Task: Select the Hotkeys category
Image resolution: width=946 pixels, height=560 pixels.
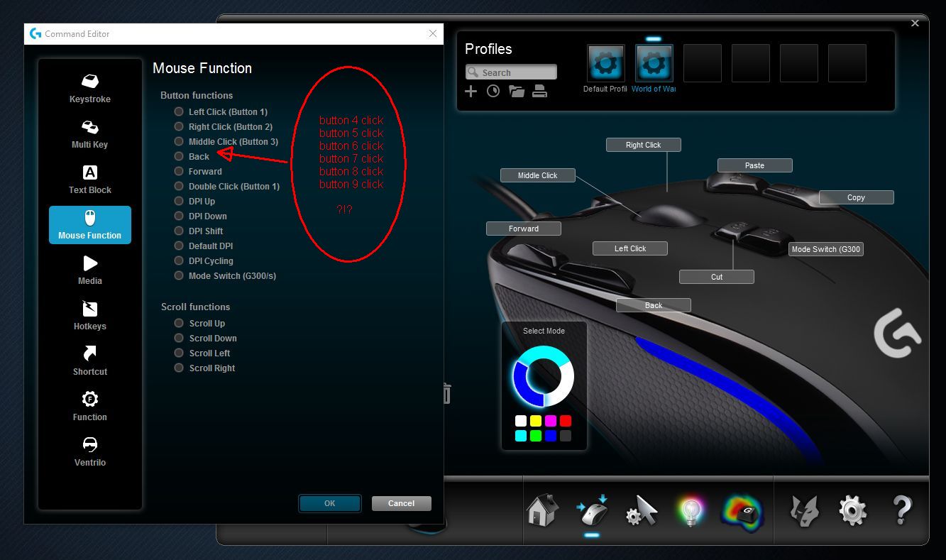Action: point(90,316)
